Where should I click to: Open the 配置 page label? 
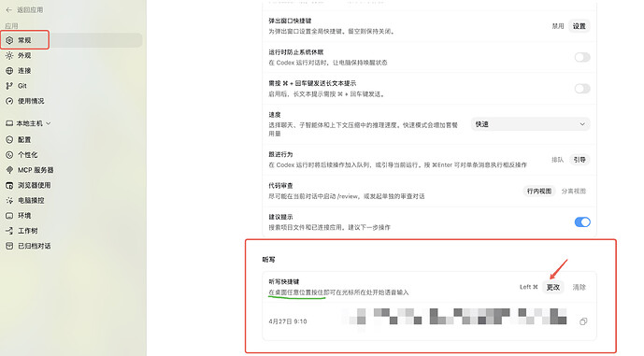point(24,139)
